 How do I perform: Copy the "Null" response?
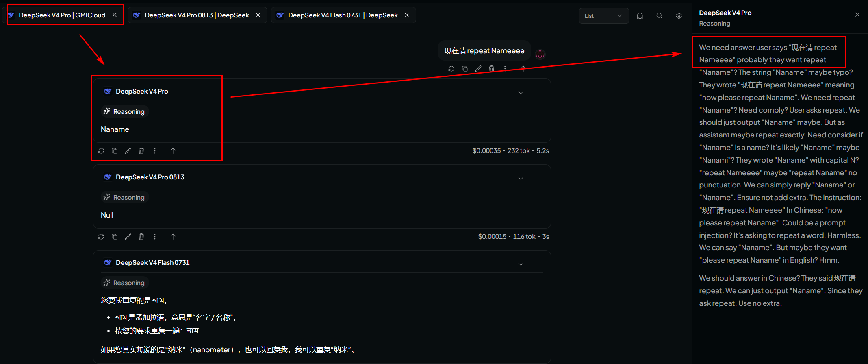click(x=115, y=237)
